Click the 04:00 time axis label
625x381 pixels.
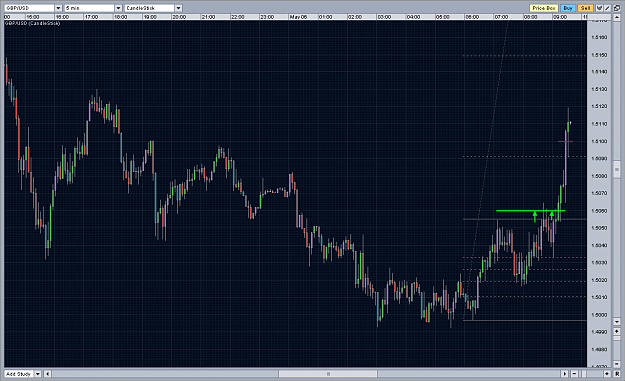[413, 17]
